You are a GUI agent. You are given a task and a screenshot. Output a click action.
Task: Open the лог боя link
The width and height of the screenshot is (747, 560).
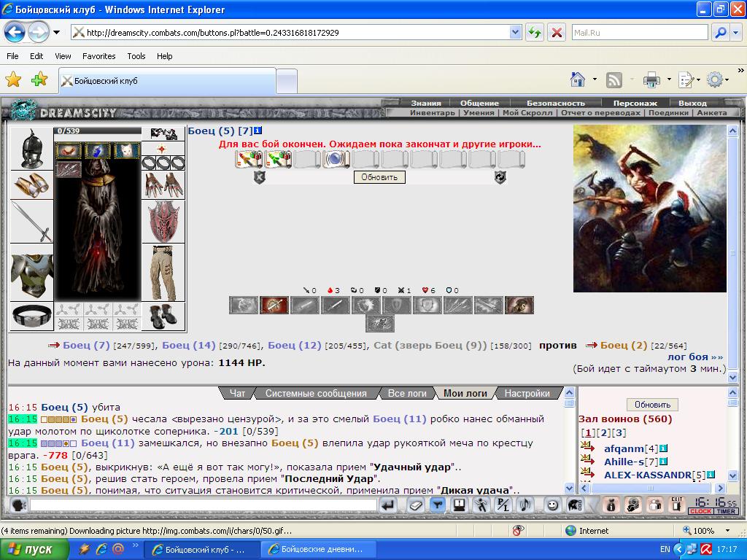(694, 357)
